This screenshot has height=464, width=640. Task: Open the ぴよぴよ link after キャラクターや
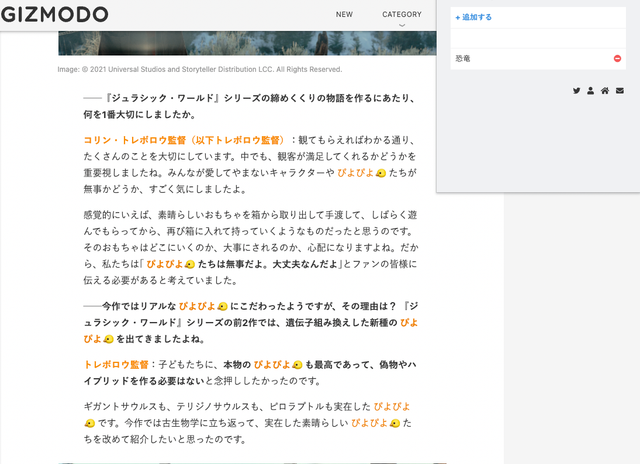(x=361, y=173)
